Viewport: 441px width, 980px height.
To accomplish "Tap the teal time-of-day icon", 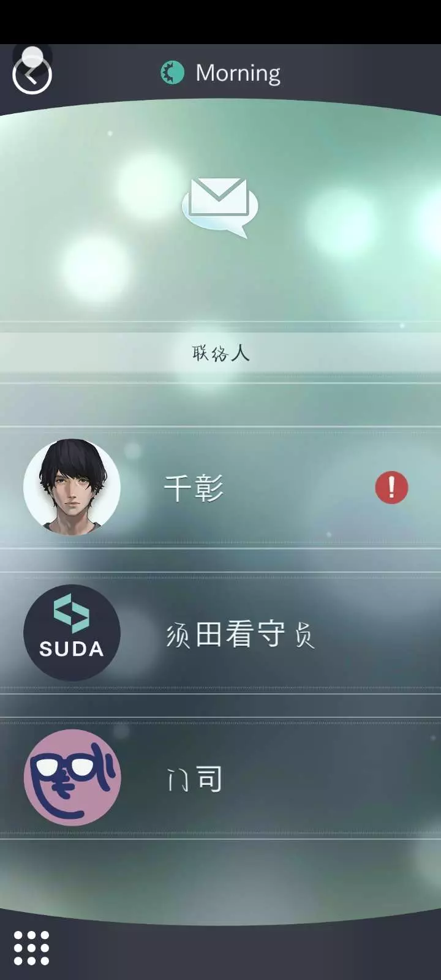I will pos(172,73).
